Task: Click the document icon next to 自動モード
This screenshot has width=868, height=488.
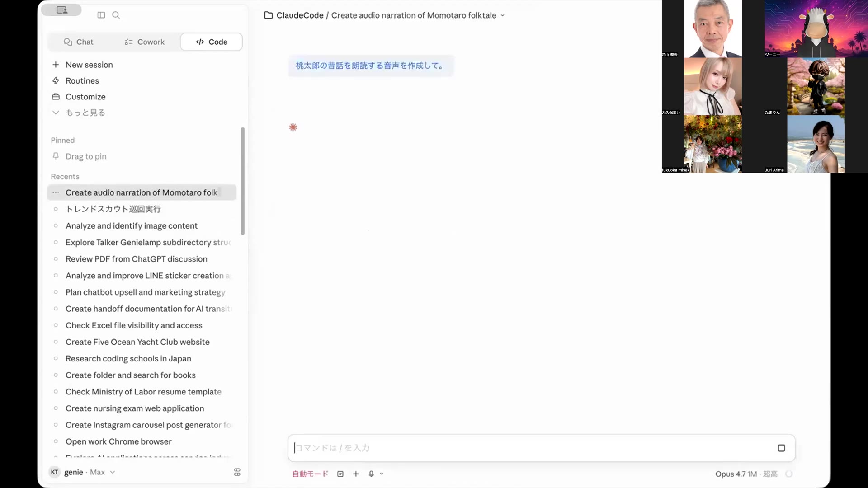Action: point(340,474)
